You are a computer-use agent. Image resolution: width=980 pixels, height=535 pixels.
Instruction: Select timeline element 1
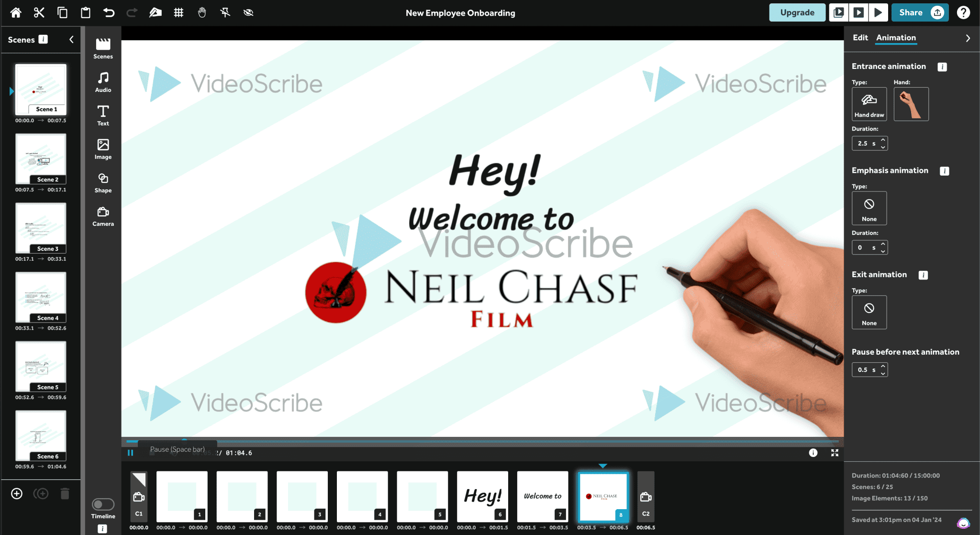[x=182, y=496]
